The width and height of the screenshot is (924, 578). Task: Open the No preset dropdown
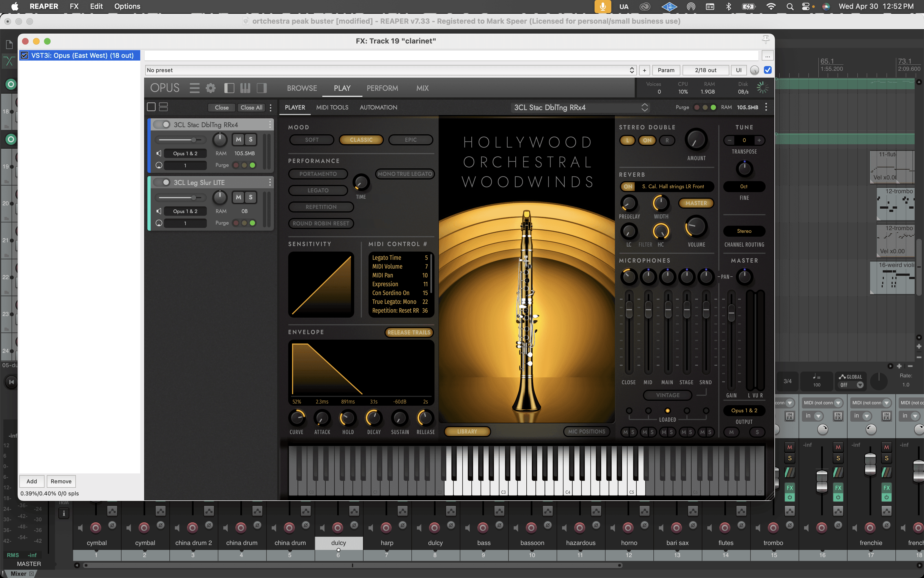point(391,70)
